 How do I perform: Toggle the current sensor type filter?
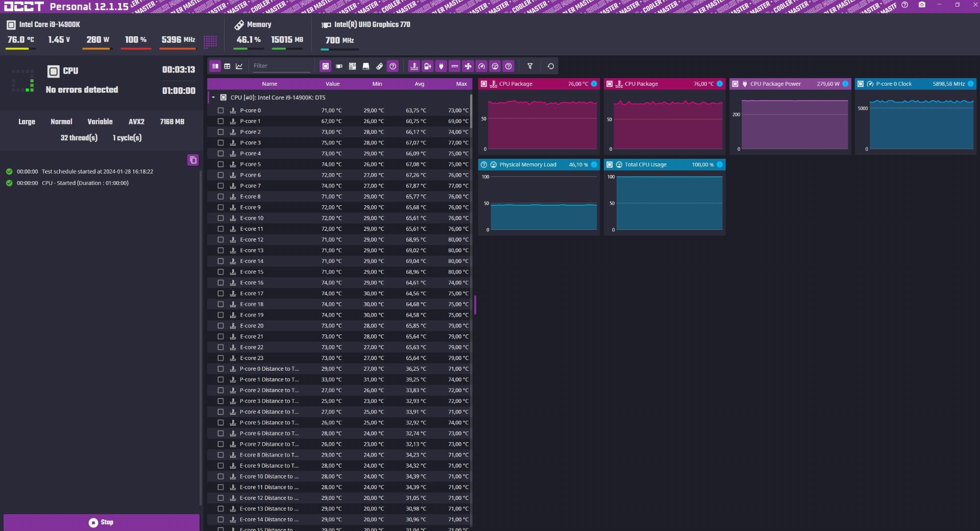(x=454, y=66)
